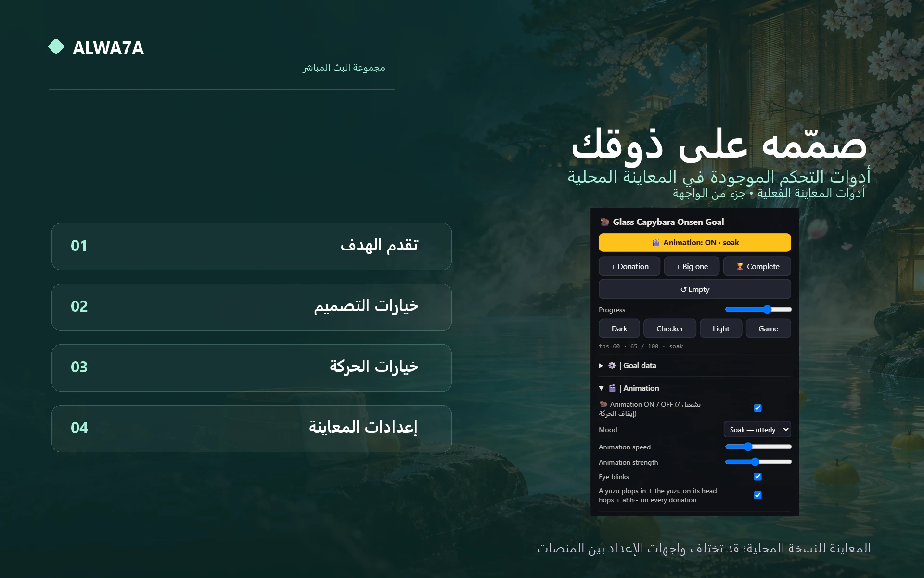
Task: Select the Light background button
Action: (721, 328)
